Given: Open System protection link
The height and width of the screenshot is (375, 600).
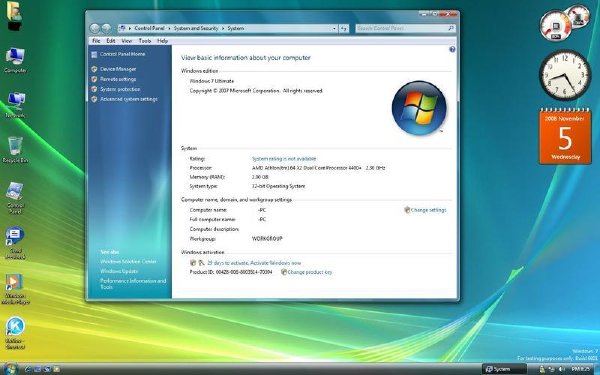Looking at the screenshot, I should pyautogui.click(x=120, y=89).
